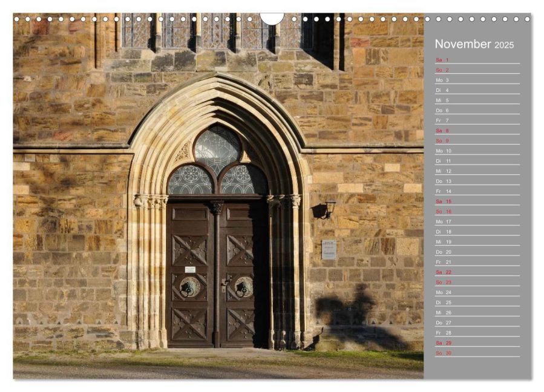Select Saturday 1 in the calendar
The height and width of the screenshot is (392, 544).
click(477, 60)
